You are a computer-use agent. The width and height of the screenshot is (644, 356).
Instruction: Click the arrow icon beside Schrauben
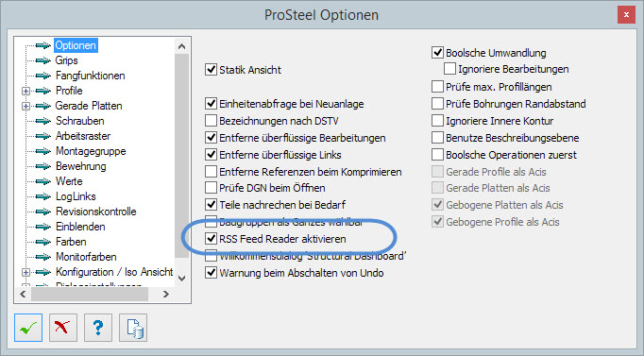pos(43,121)
